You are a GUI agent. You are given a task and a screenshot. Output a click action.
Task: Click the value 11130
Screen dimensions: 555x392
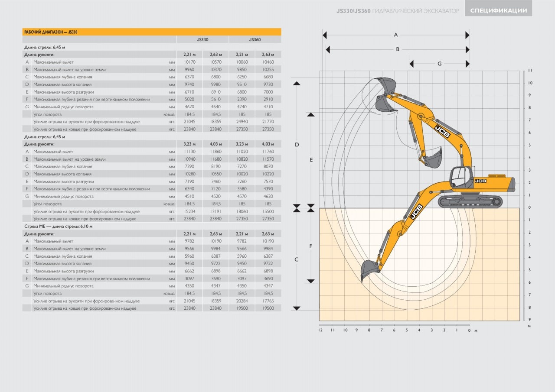[189, 152]
